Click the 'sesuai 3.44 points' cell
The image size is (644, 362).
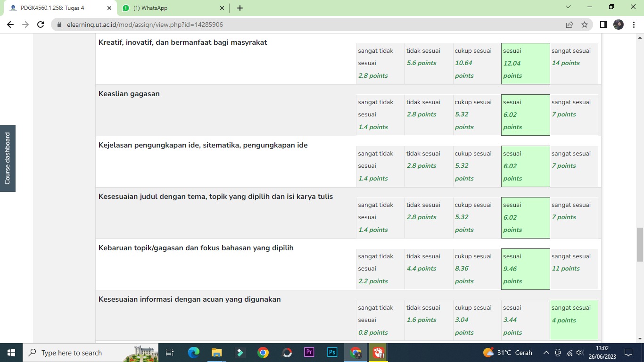point(525,320)
